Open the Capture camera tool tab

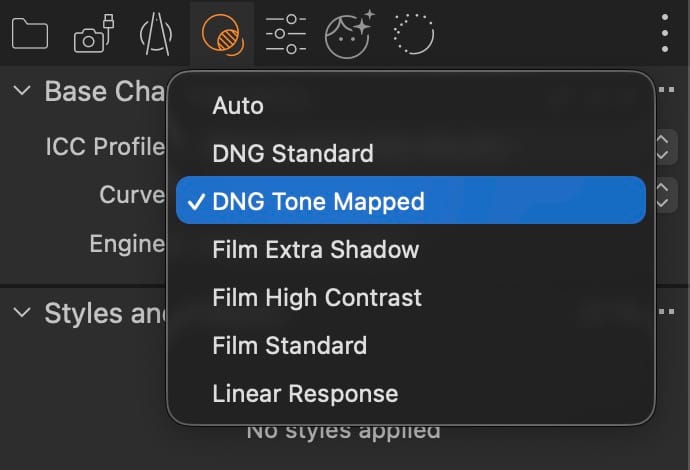point(93,37)
